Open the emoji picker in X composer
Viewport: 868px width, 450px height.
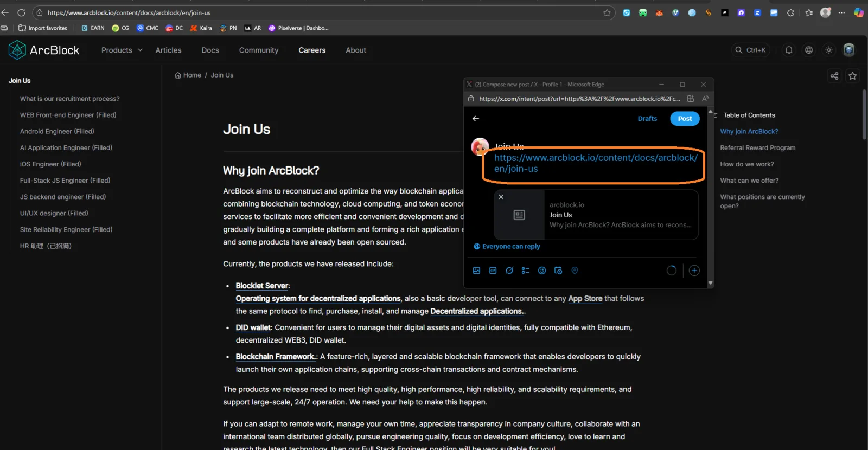coord(541,271)
